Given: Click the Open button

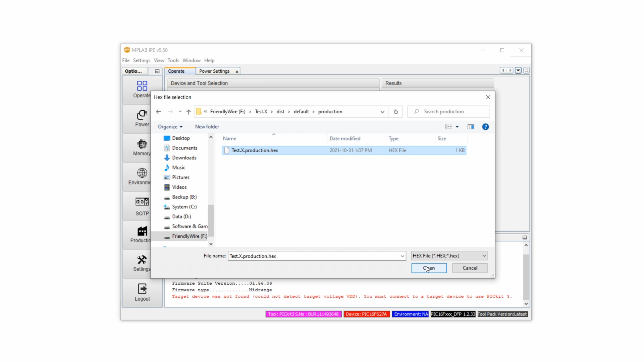Looking at the screenshot, I should coord(429,268).
